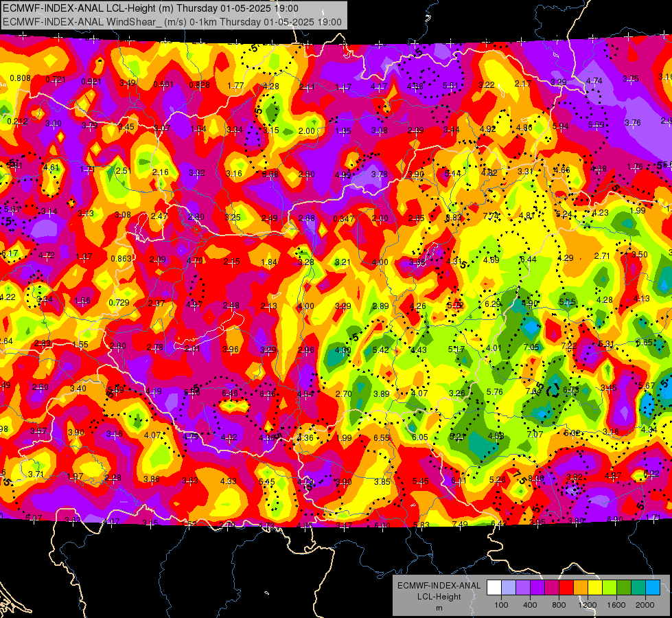Click the wind shear value 0.828
672x618 pixels.
[x=199, y=85]
